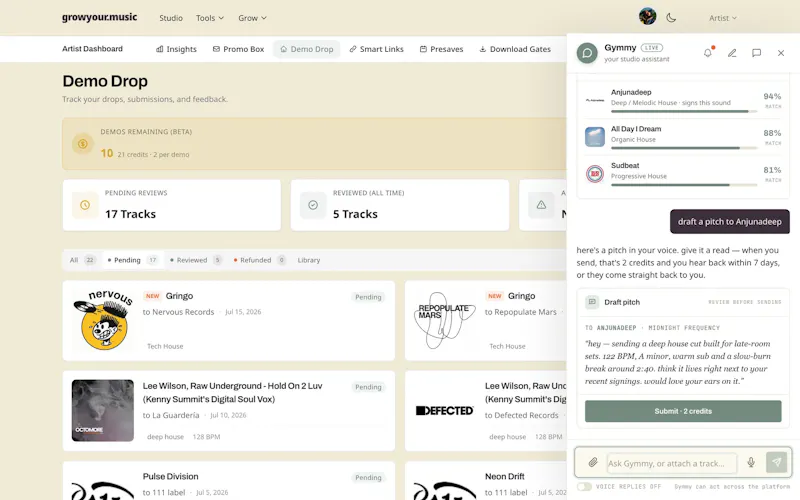Click the attach file paperclip icon
800x500 pixels.
592,463
